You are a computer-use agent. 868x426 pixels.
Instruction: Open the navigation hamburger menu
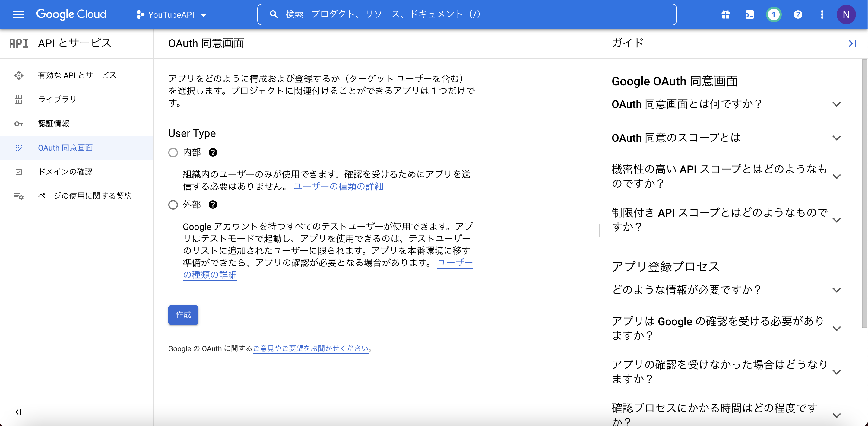[x=18, y=14]
